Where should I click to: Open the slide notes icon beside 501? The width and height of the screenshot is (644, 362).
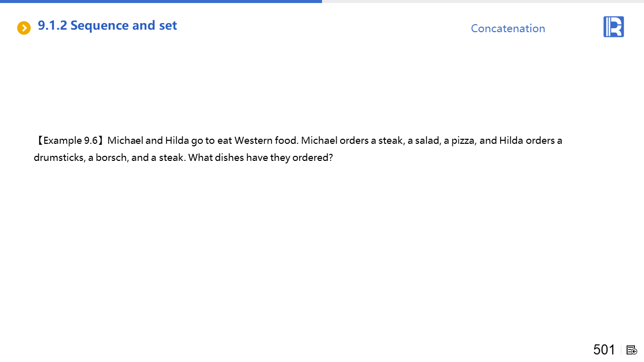tap(632, 350)
